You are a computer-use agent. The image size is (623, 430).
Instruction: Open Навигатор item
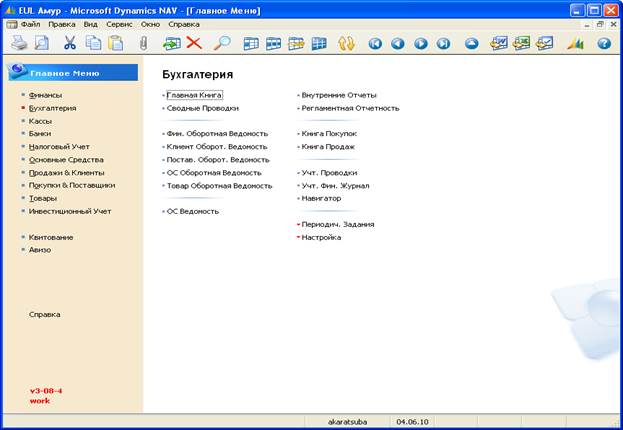(321, 198)
